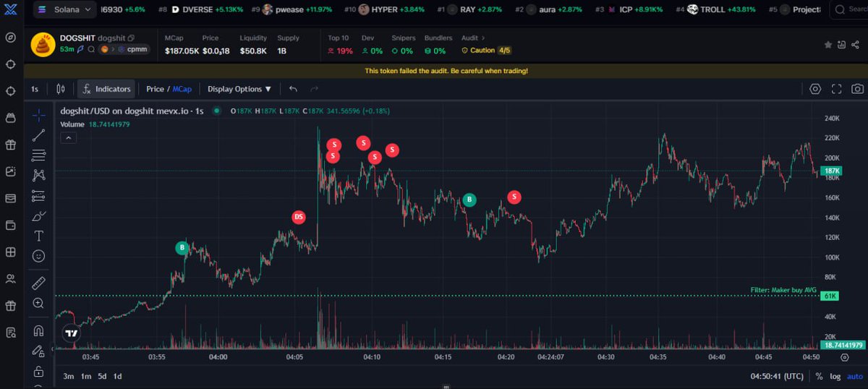
Task: Switch chart to fullscreen mode
Action: click(x=837, y=89)
